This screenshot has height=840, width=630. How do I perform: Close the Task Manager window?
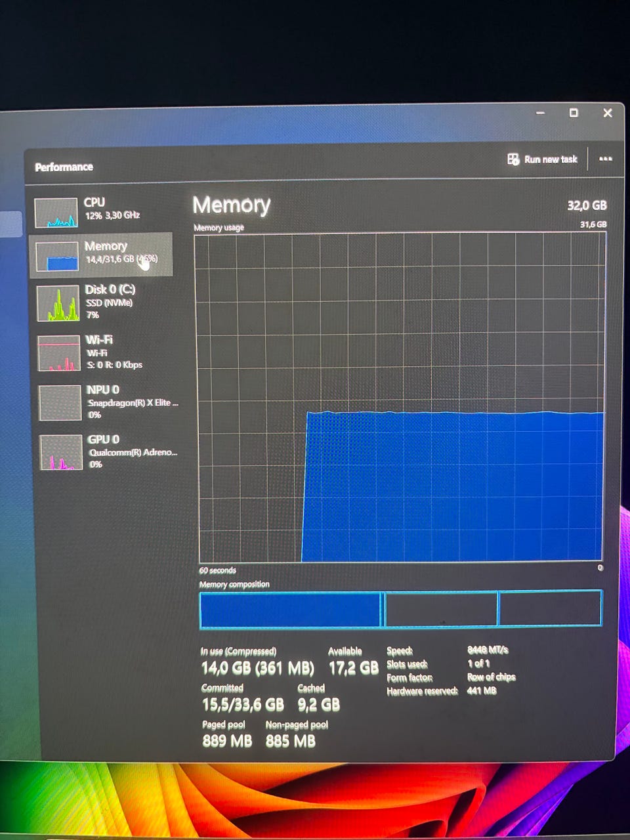pos(608,113)
